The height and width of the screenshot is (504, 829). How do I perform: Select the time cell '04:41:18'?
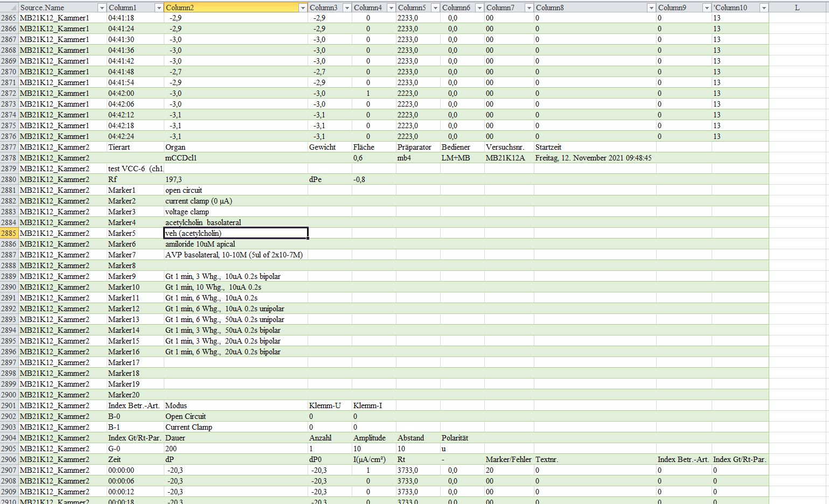coord(135,18)
